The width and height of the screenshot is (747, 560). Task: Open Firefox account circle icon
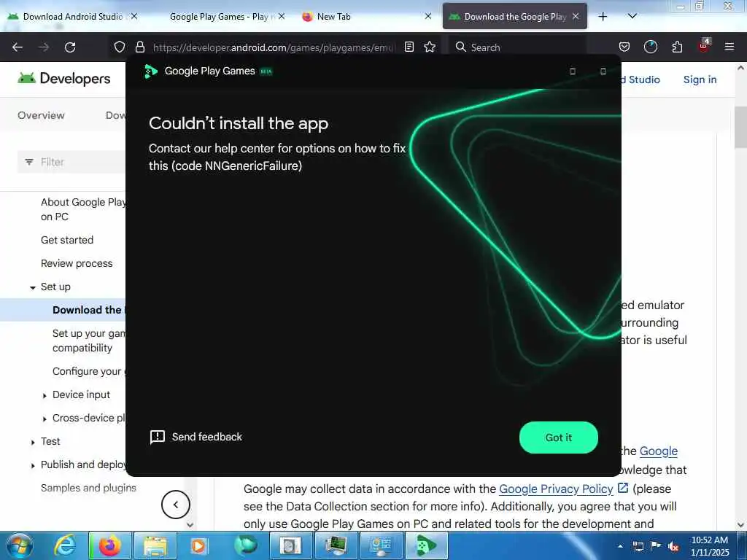tap(650, 47)
